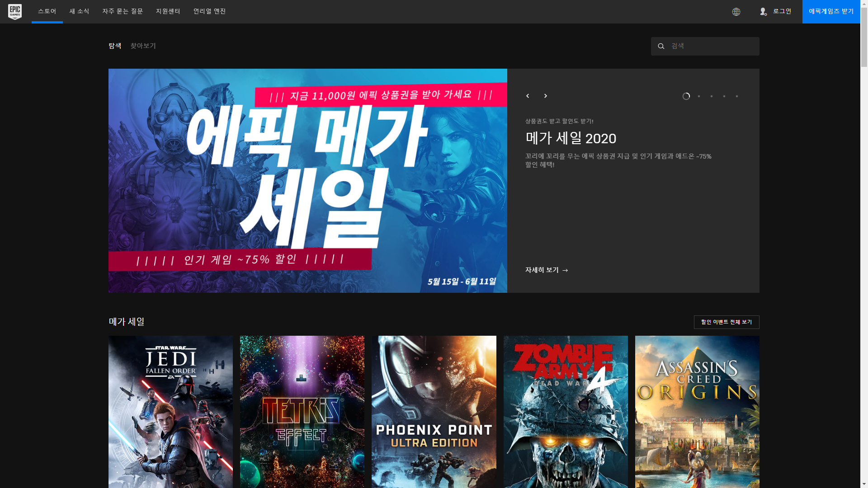This screenshot has width=868, height=488.
Task: Click the 메가 세일 section heading
Action: pos(127,321)
